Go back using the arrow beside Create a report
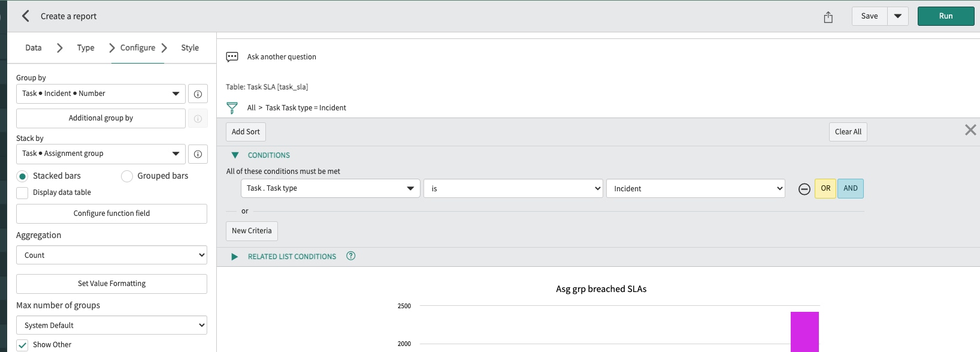The height and width of the screenshot is (352, 980). click(x=25, y=16)
